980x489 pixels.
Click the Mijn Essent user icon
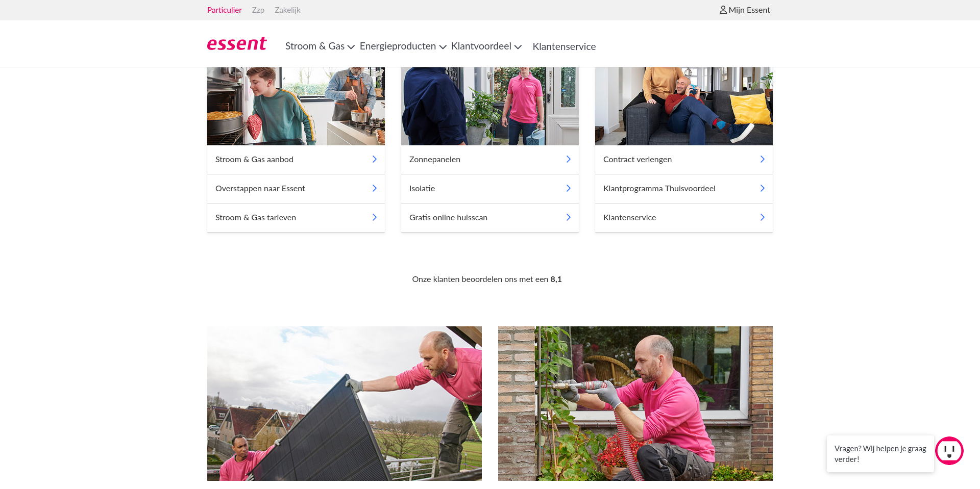pyautogui.click(x=723, y=10)
